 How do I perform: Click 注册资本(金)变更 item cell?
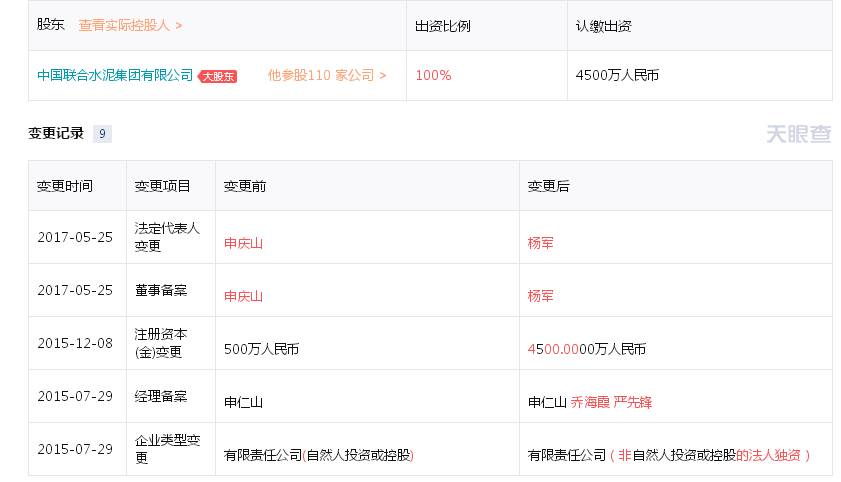coord(161,343)
